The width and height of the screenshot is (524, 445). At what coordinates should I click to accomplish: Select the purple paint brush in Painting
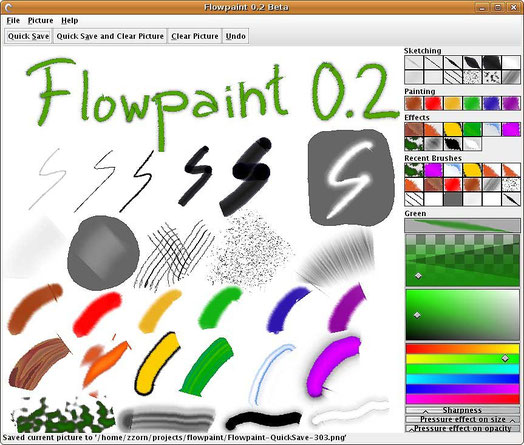point(511,104)
